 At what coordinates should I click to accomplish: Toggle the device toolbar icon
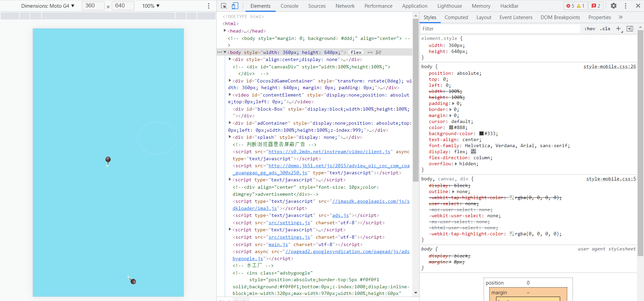pos(235,6)
